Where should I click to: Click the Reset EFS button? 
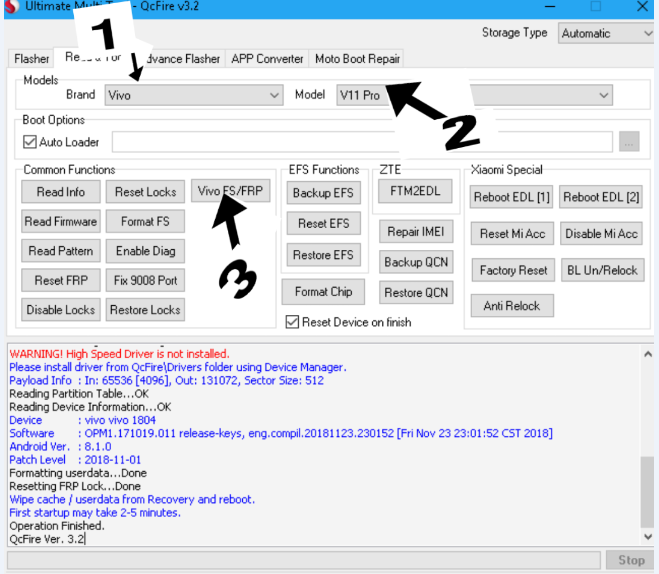coord(324,223)
